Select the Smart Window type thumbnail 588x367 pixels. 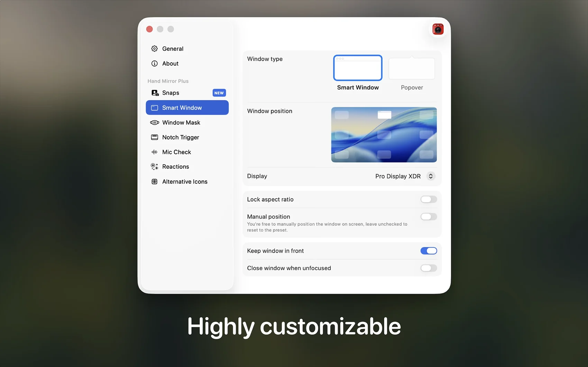pos(358,68)
